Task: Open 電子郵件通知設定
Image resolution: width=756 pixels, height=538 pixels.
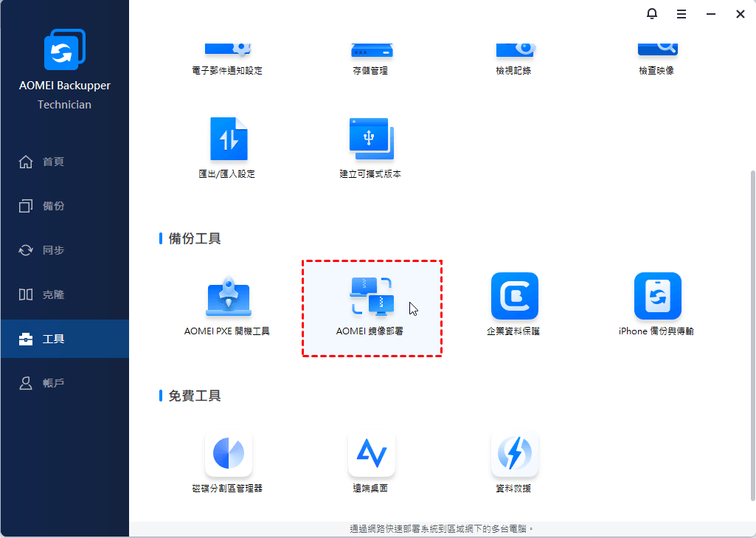Action: coord(228,55)
